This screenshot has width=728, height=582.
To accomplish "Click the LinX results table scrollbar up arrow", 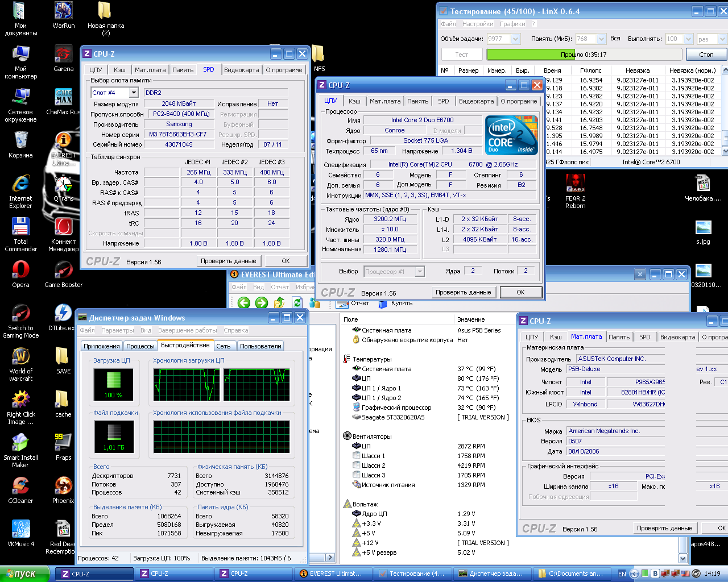I will (x=725, y=69).
